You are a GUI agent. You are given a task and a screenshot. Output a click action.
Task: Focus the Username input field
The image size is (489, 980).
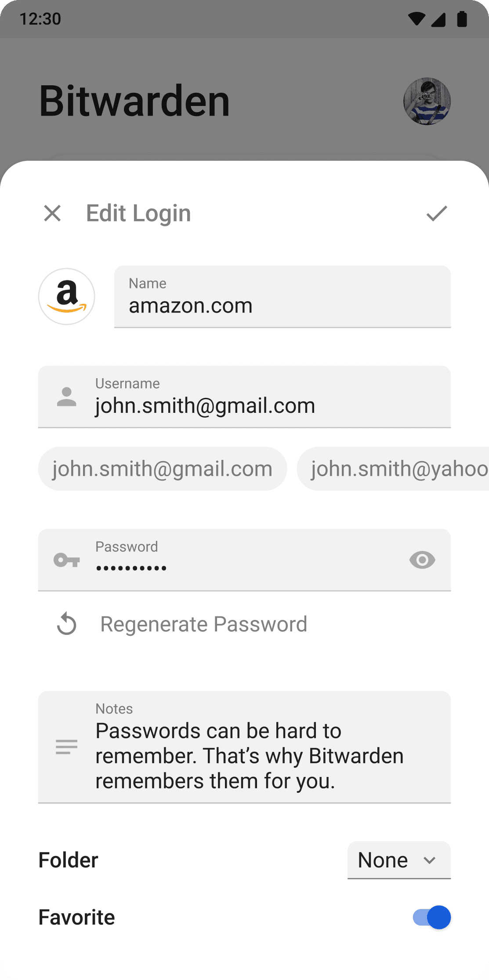click(x=244, y=397)
